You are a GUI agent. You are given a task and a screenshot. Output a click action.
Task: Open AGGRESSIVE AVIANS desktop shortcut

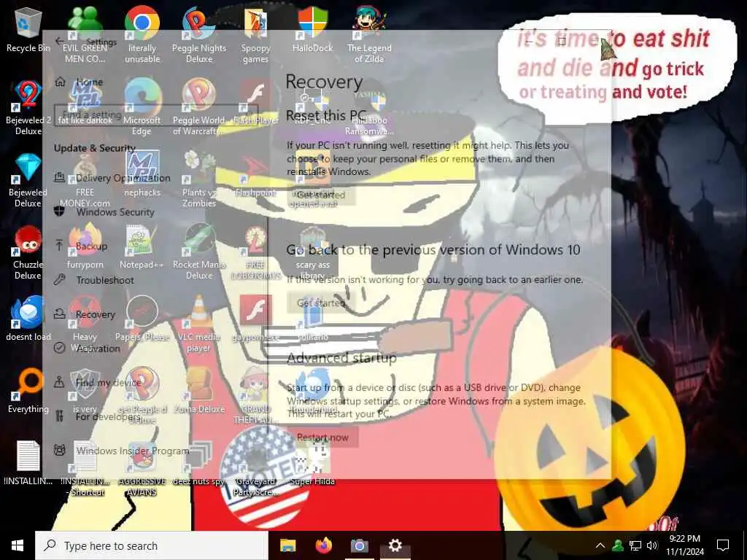(x=142, y=469)
